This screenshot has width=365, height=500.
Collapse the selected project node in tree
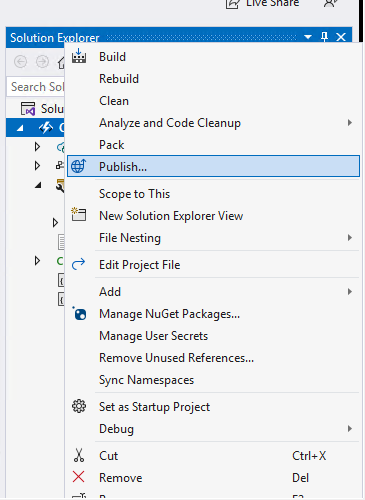click(20, 128)
